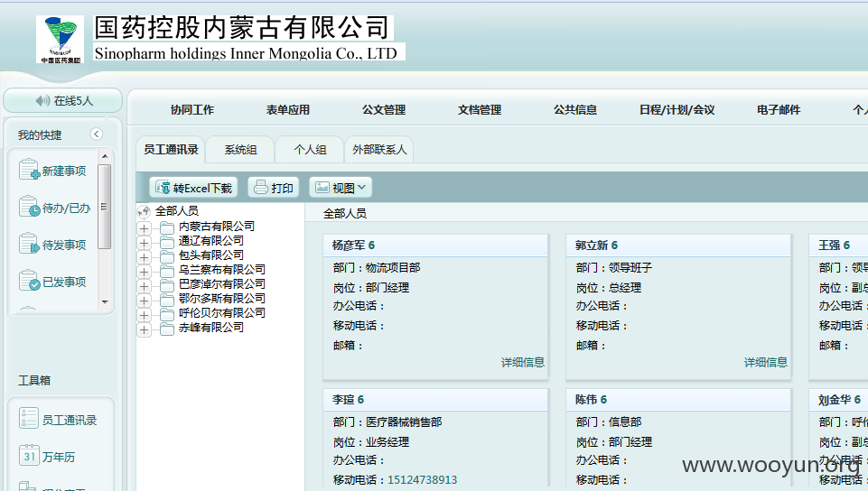Click the 全部人员 tree root icon
Viewport: 868px width, 491px height.
(x=144, y=211)
